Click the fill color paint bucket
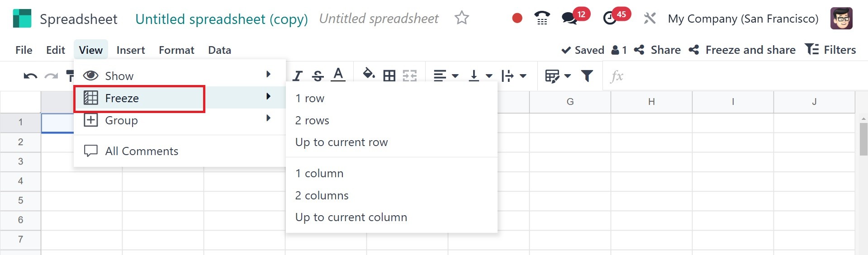Screen dimensions: 868x255 [369, 74]
